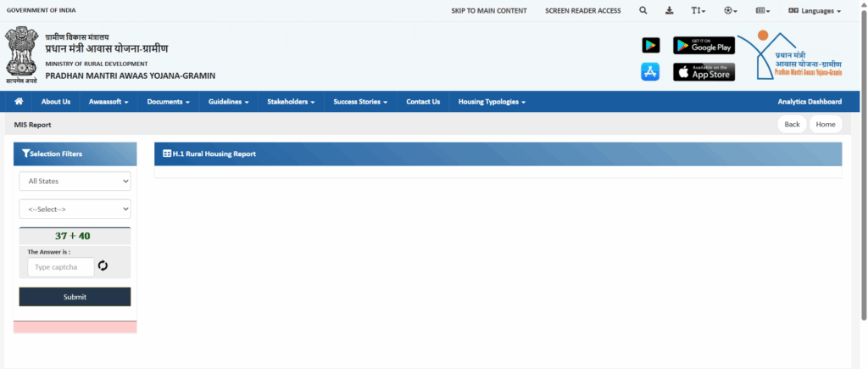Open the search magnifier icon
Screen dimensions: 868x369
(x=643, y=11)
